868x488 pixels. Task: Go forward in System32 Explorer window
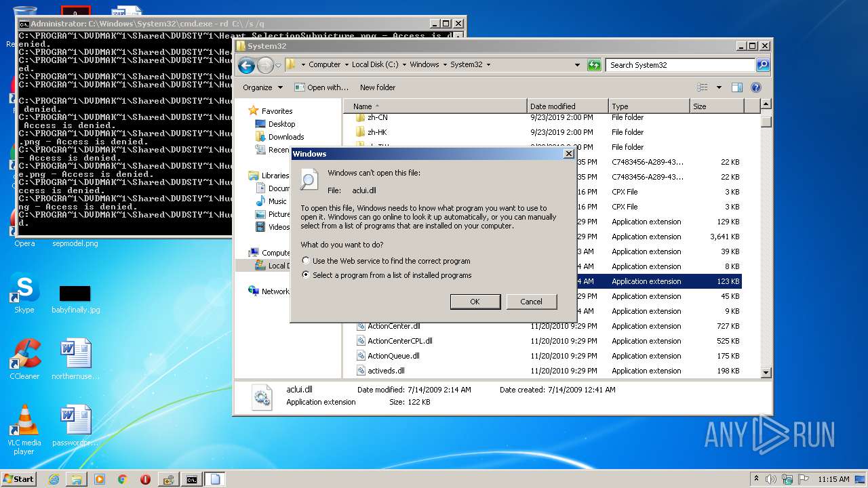coord(265,65)
